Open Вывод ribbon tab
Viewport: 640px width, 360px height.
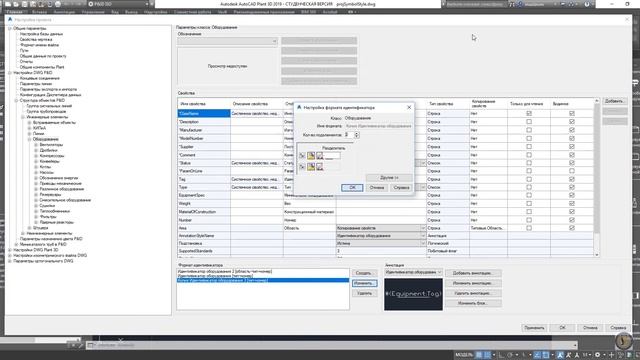pyautogui.click(x=131, y=12)
